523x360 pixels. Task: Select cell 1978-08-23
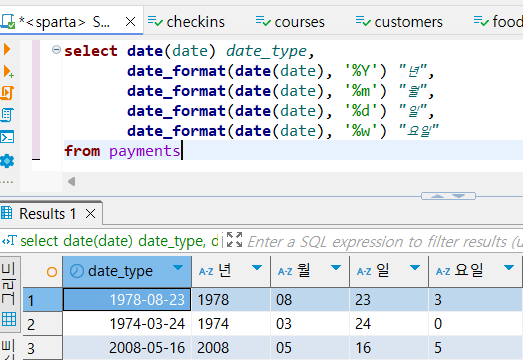tap(127, 300)
